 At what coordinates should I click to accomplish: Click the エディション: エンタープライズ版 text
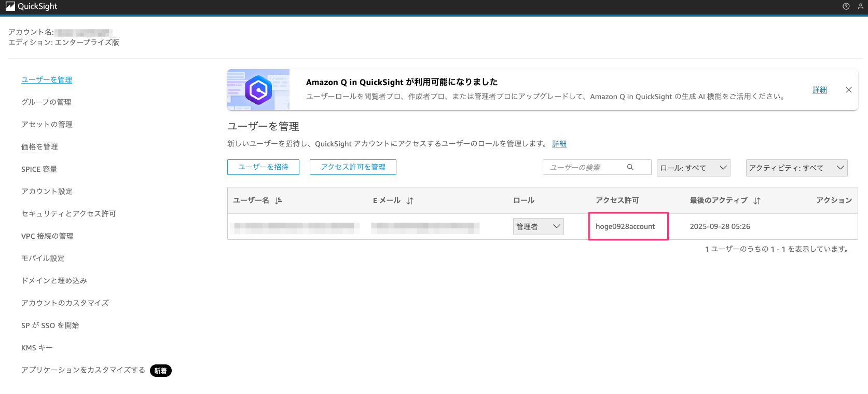[64, 43]
